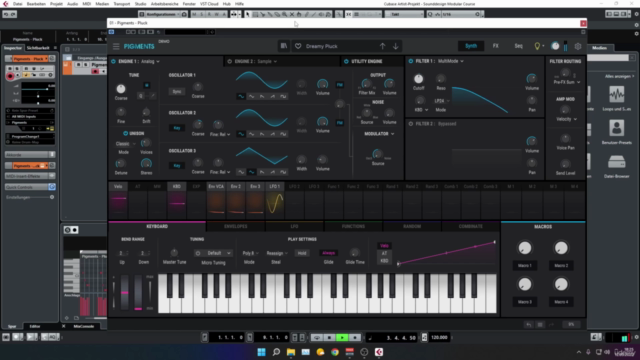This screenshot has width=640, height=360.
Task: Open Micro Tuning Default dropdown
Action: click(213, 253)
